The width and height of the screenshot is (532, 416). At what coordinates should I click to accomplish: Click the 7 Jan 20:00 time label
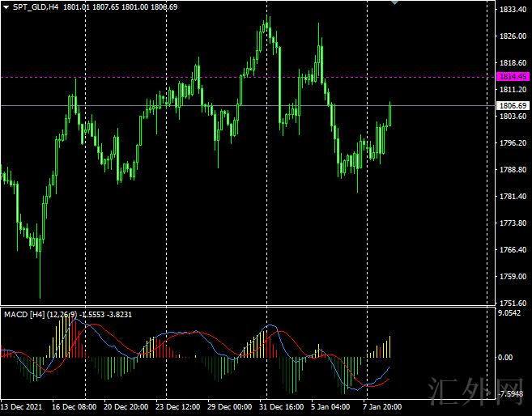tap(384, 407)
